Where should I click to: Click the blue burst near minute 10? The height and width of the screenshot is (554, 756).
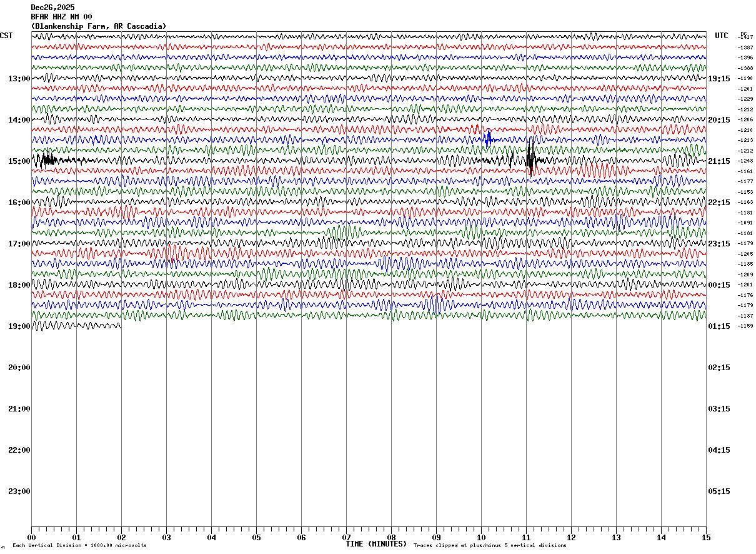[x=487, y=139]
